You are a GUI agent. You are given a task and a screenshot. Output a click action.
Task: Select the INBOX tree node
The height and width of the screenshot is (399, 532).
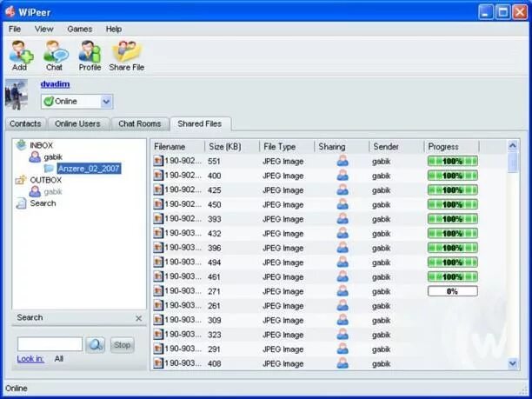click(42, 145)
